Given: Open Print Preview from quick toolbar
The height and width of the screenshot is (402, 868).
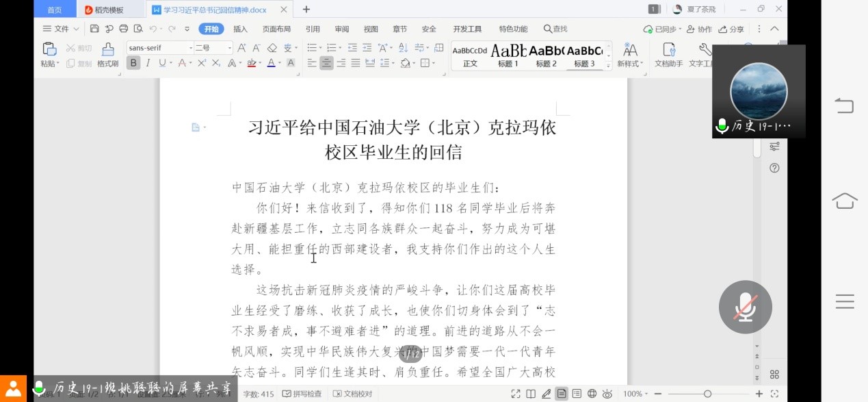Looking at the screenshot, I should [x=138, y=29].
